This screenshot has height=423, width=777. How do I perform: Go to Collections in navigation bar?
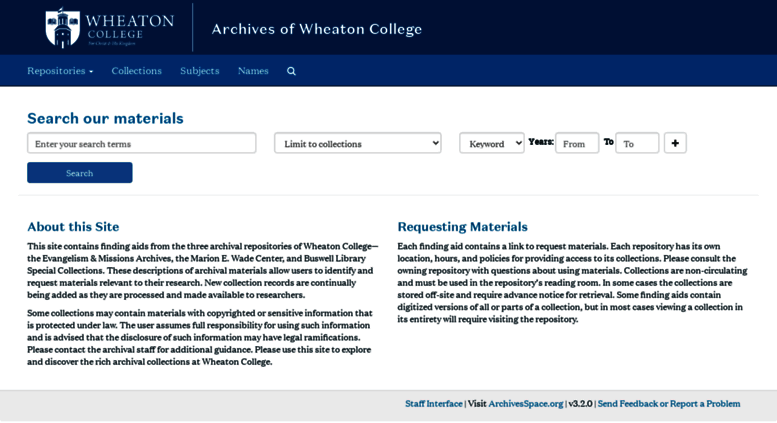(x=136, y=71)
